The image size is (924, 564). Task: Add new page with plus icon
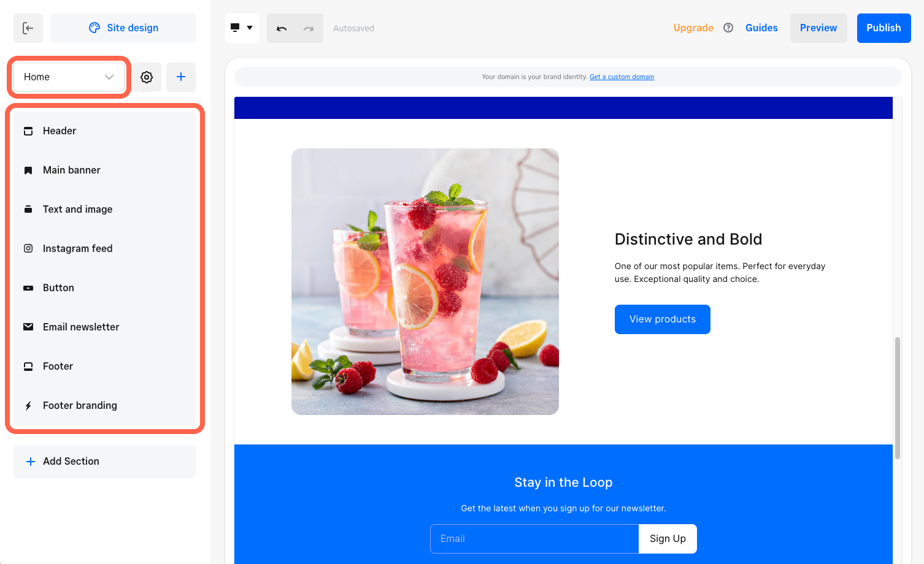181,77
